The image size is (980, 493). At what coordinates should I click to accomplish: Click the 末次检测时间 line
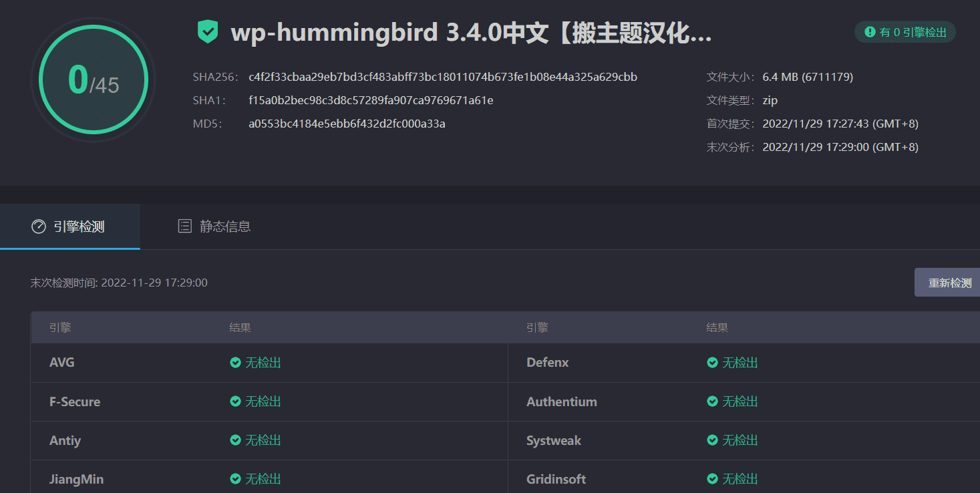click(119, 283)
